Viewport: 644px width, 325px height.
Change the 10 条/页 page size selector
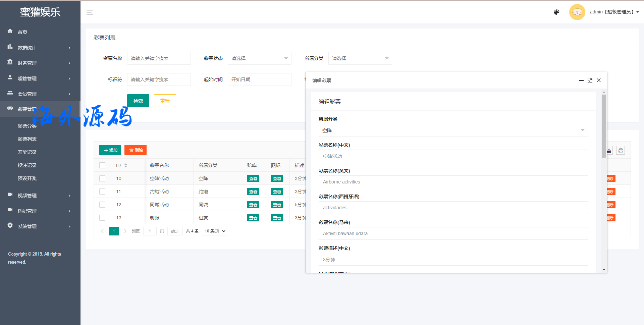[215, 231]
